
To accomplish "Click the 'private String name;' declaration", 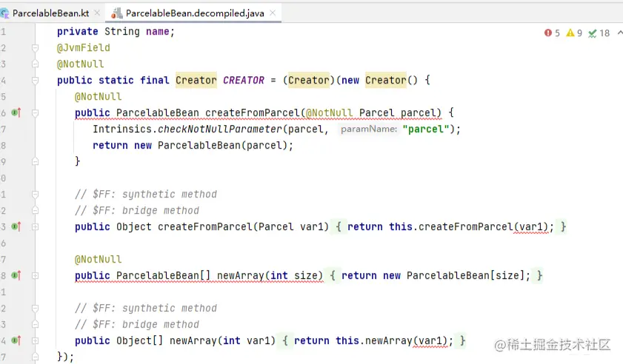I will pos(116,32).
